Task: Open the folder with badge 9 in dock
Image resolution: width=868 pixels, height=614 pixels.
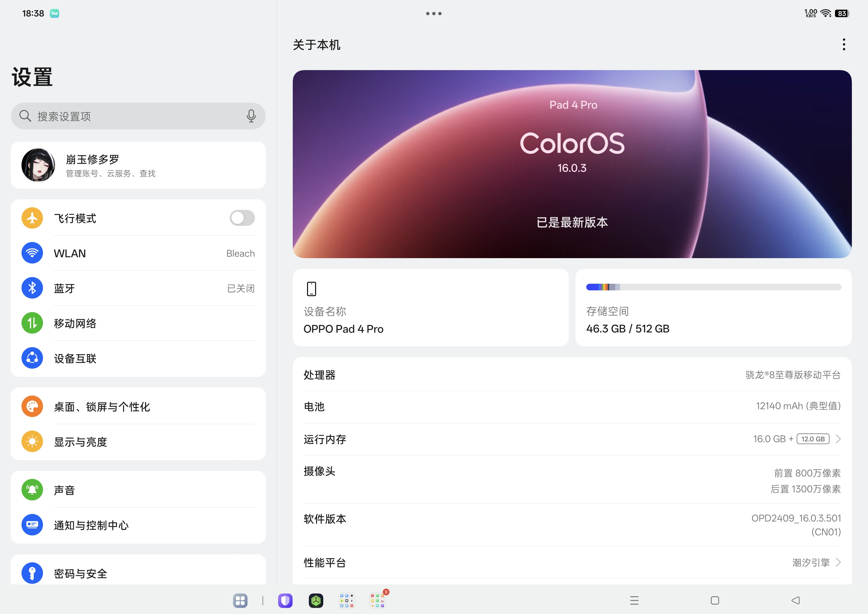Action: 377,600
